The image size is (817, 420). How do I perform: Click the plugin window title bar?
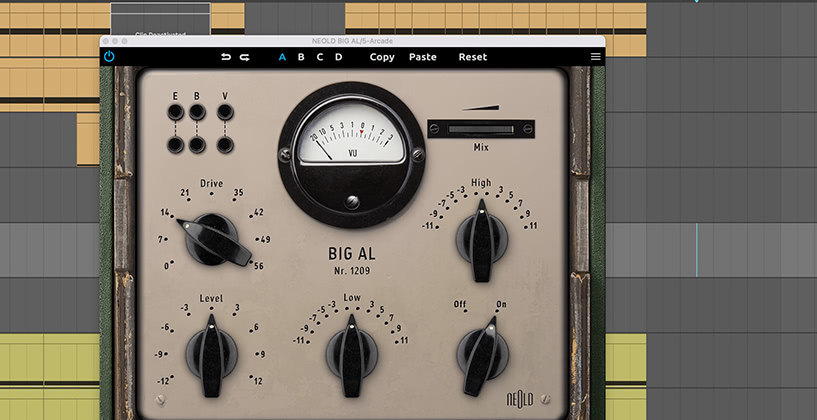point(352,41)
